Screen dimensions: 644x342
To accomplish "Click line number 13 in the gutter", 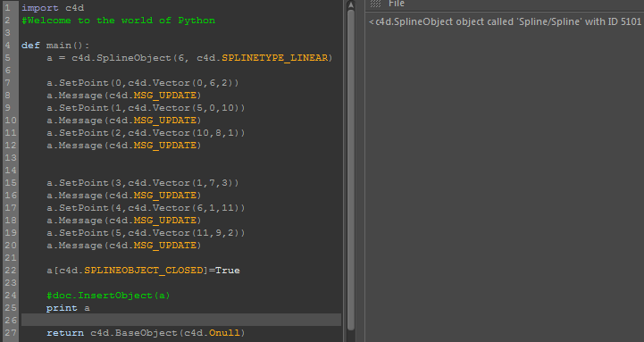I will [11, 158].
